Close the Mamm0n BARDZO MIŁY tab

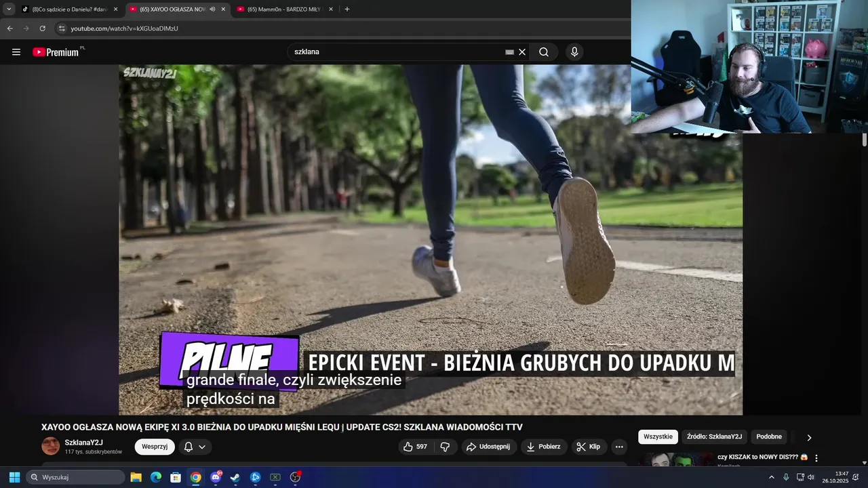(x=331, y=9)
